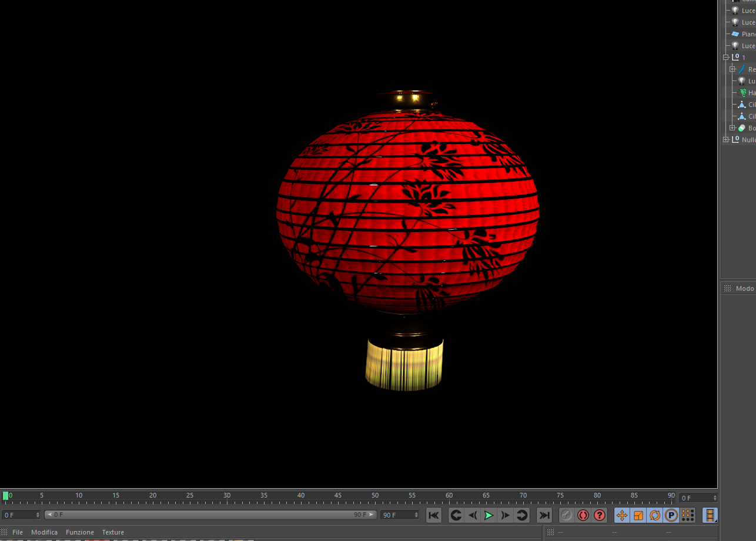Go to the start of the animation

tap(433, 515)
